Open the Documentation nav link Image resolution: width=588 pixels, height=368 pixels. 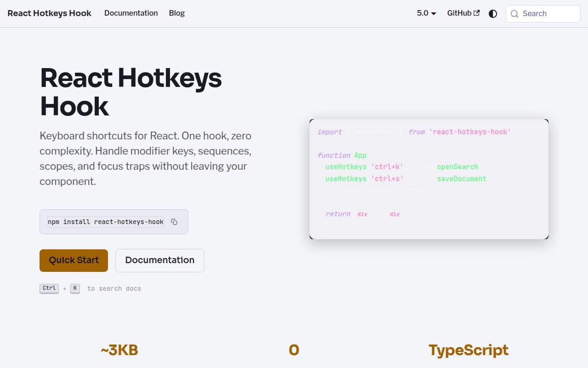click(x=131, y=13)
